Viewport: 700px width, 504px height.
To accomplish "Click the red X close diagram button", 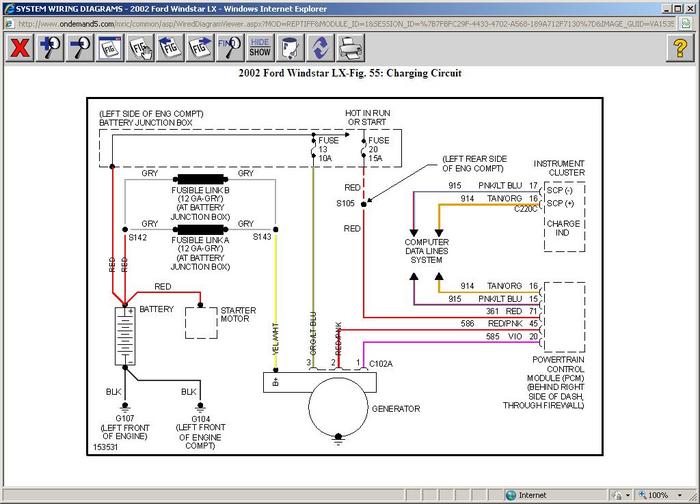I will (x=20, y=47).
